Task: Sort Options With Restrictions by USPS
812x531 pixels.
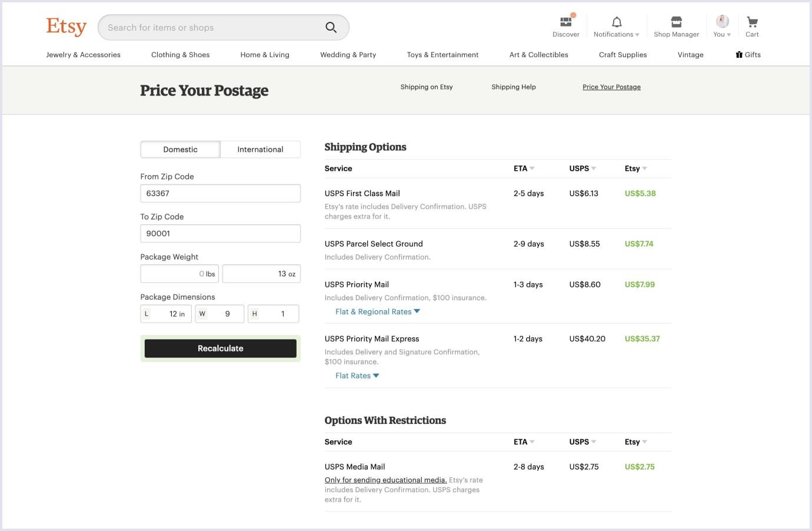Action: (x=583, y=442)
